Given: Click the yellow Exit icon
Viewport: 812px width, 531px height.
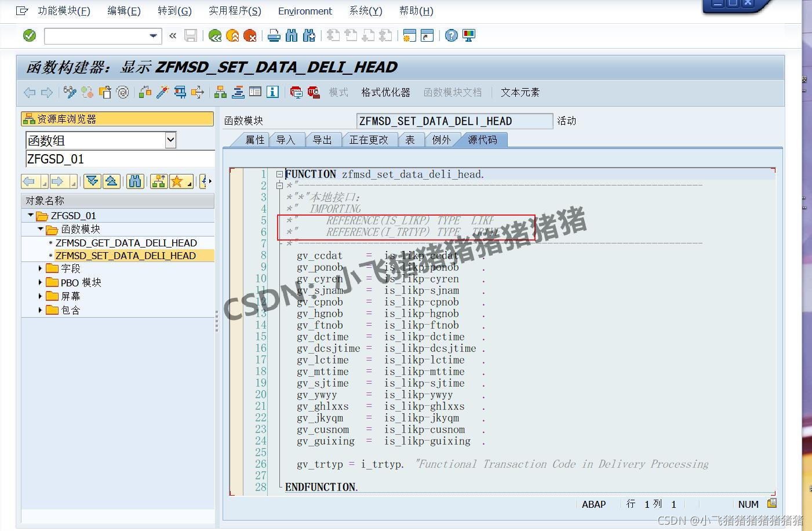Looking at the screenshot, I should click(x=232, y=36).
